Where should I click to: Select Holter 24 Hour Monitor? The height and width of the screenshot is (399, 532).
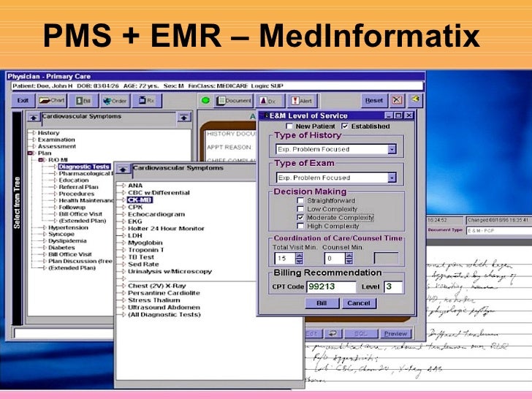[167, 228]
